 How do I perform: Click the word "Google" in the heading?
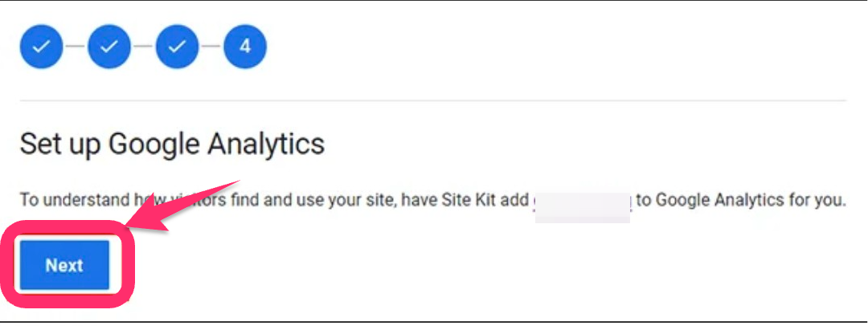[151, 144]
